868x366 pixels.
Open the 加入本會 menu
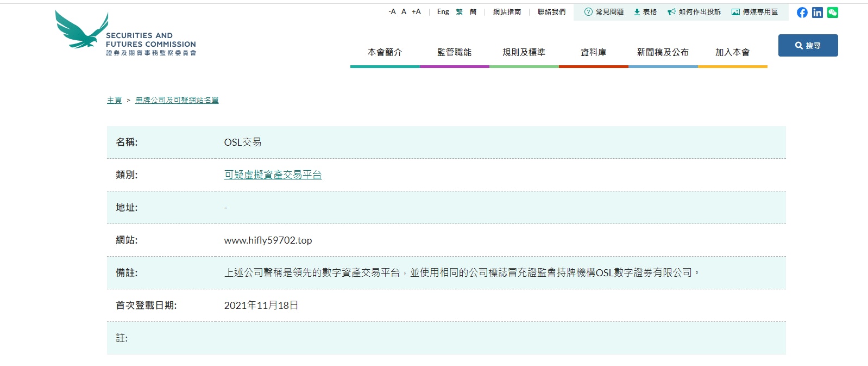click(x=733, y=52)
